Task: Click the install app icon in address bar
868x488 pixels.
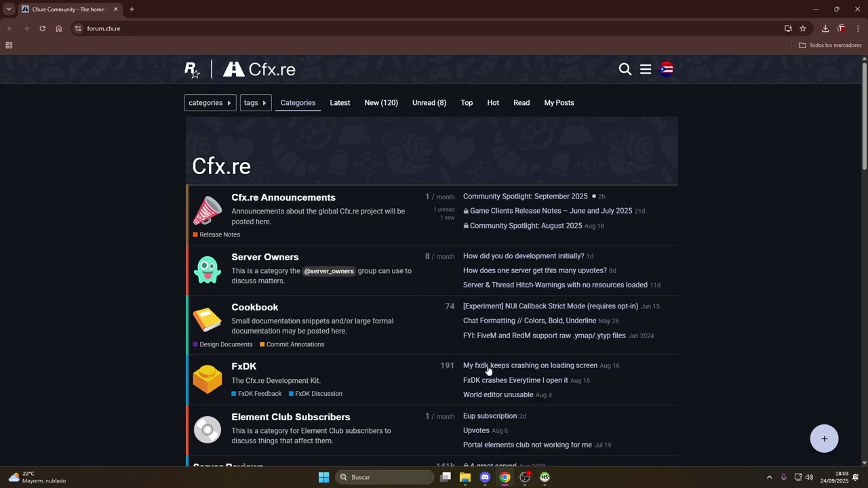Action: tap(788, 28)
